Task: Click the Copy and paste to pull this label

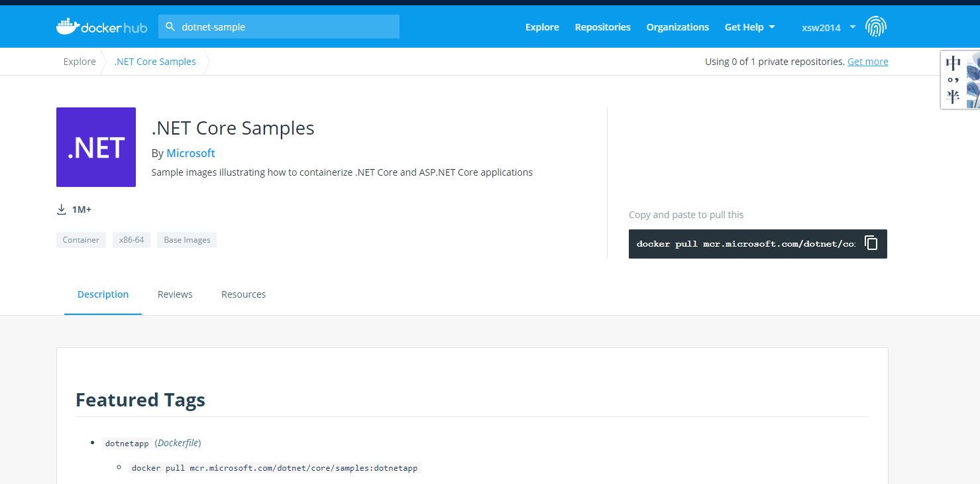Action: pyautogui.click(x=686, y=215)
